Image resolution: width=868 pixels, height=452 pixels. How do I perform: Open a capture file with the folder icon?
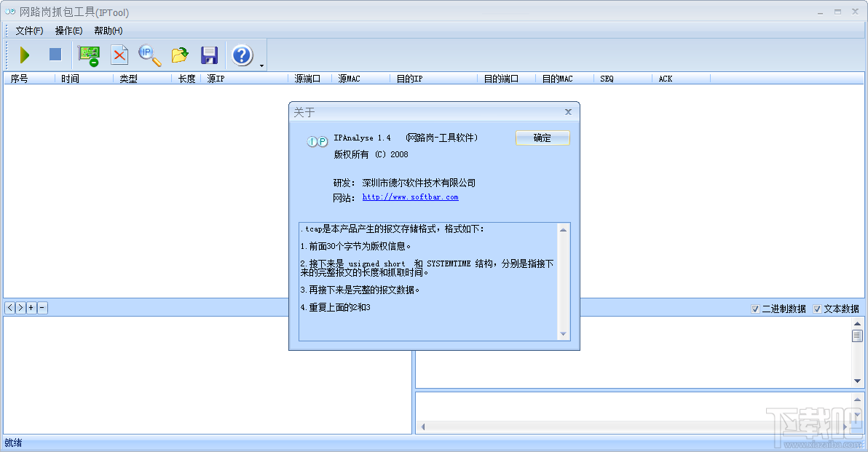(x=180, y=55)
